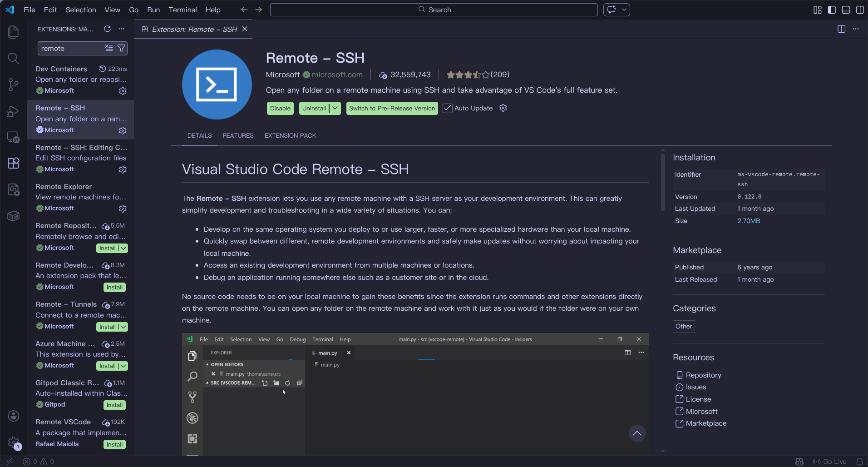868x467 pixels.
Task: Open the Remote Explorer activity icon
Action: (13, 137)
